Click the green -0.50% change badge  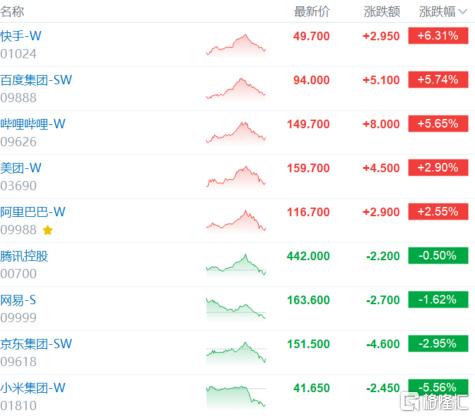[x=438, y=256]
